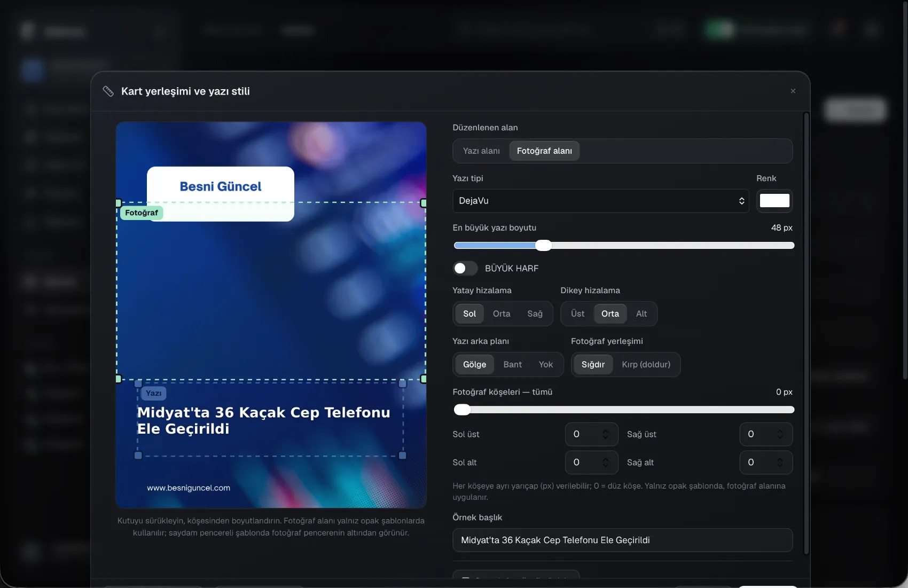
Task: Select Bant text background option
Action: (513, 364)
